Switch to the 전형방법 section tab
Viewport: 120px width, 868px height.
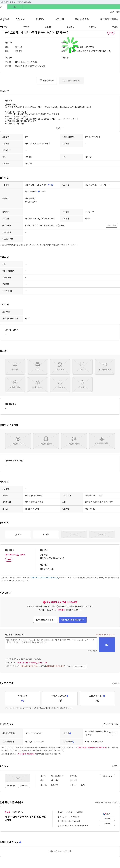[x=93, y=27]
